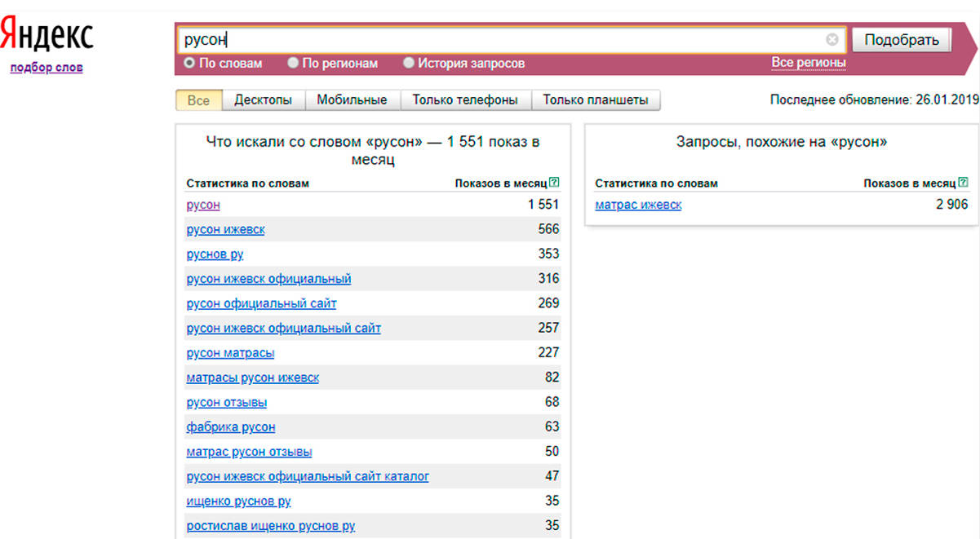Open the руснов ру query link
The width and height of the screenshot is (980, 539).
[215, 254]
